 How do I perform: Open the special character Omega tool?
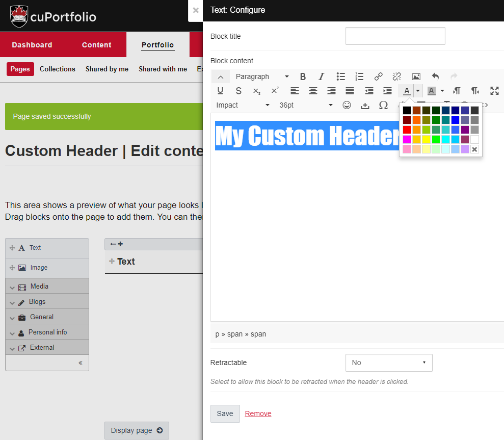tap(383, 105)
